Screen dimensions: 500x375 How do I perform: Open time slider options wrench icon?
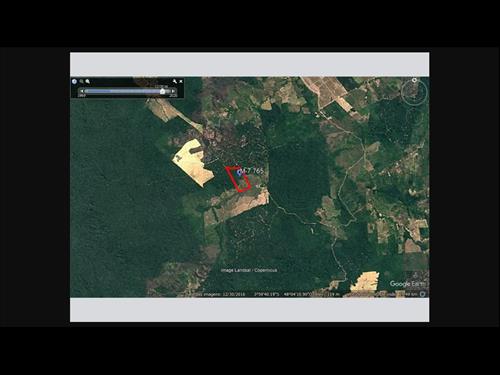coord(175,81)
